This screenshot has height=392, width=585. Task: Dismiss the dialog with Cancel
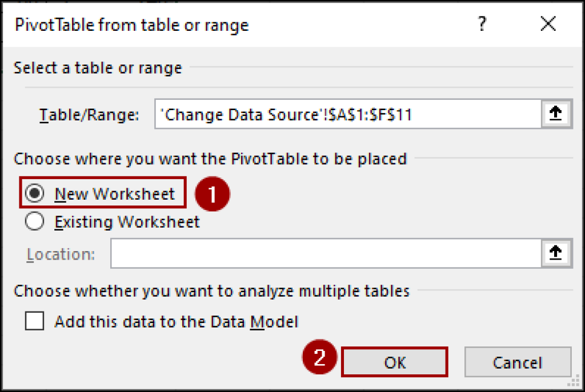(517, 362)
